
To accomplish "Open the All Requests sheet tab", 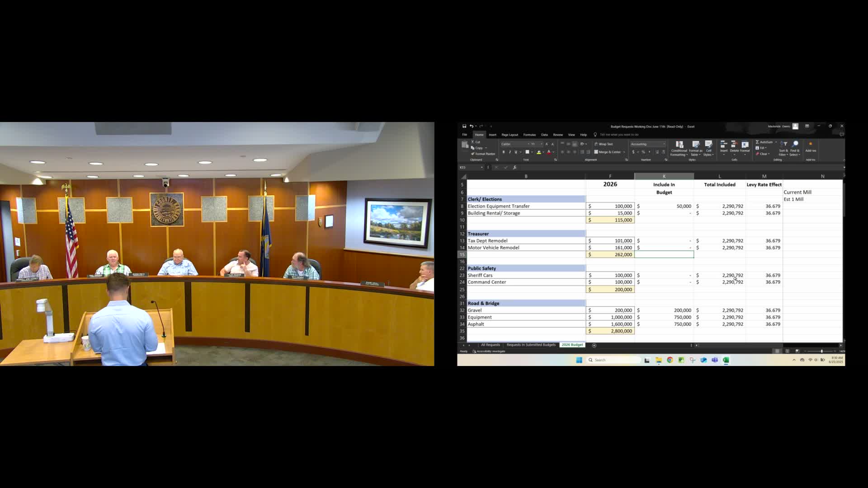I will (490, 345).
